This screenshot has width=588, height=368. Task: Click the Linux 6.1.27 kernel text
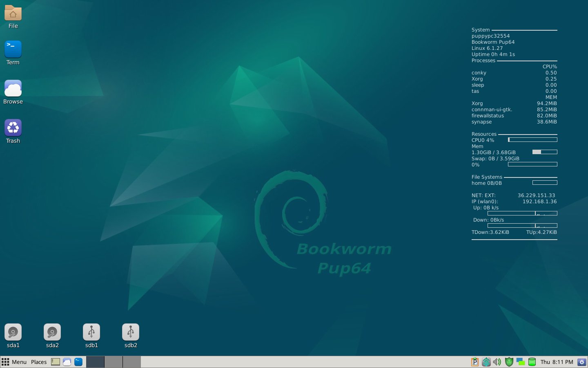click(x=487, y=48)
